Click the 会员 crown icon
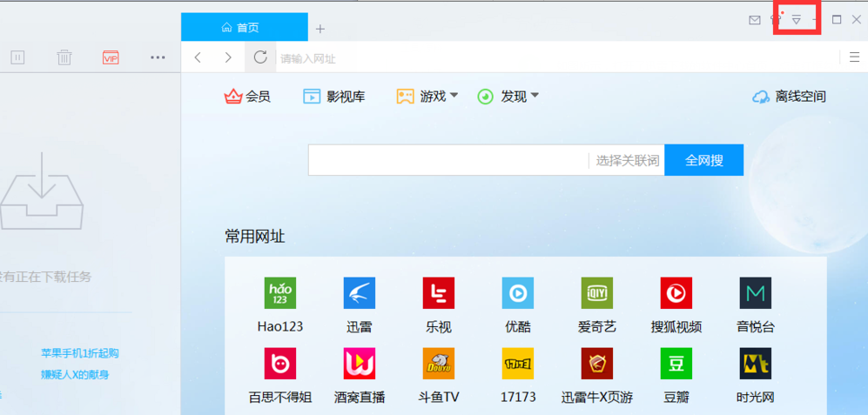The width and height of the screenshot is (868, 415). [233, 97]
